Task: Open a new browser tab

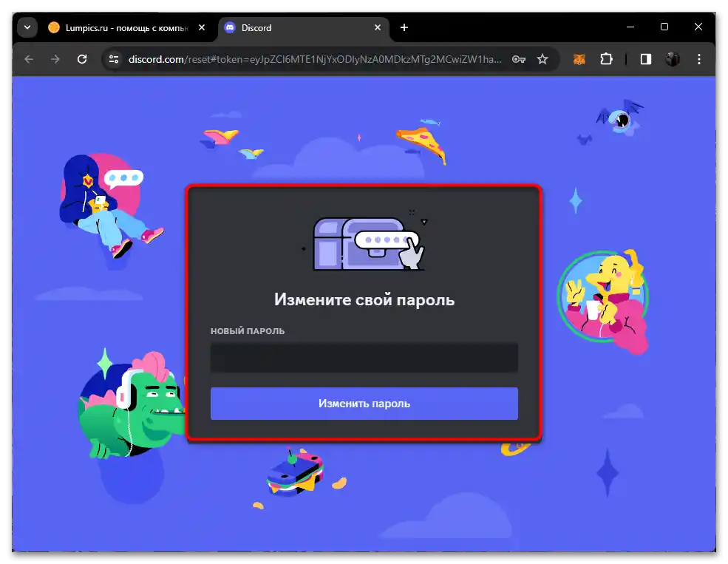Action: pyautogui.click(x=404, y=27)
